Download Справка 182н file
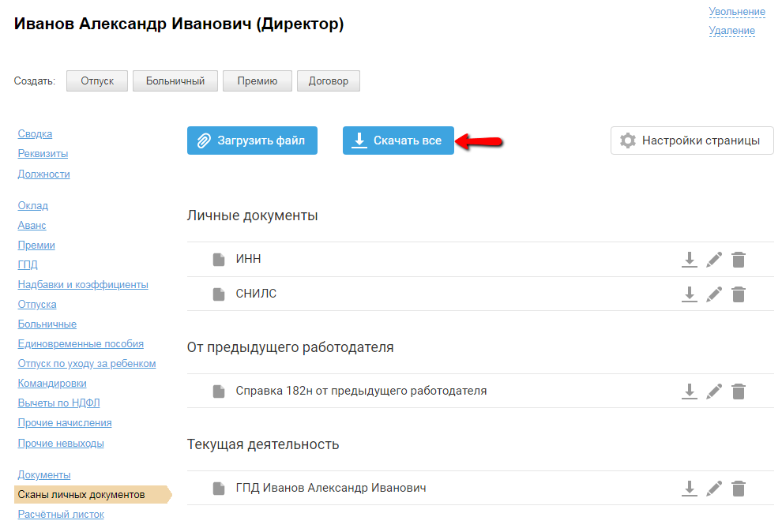This screenshot has width=782, height=532. (x=690, y=392)
